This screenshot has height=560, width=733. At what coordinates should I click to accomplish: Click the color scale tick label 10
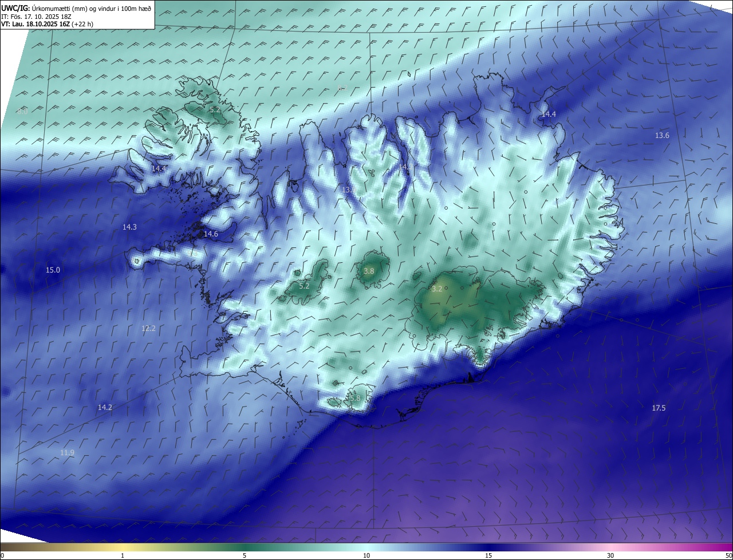[x=366, y=555]
